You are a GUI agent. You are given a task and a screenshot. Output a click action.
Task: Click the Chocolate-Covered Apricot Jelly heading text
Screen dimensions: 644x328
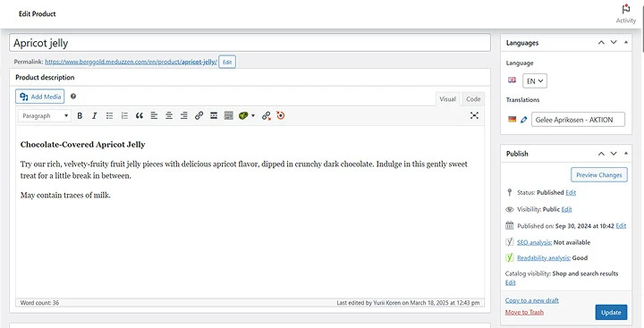83,145
